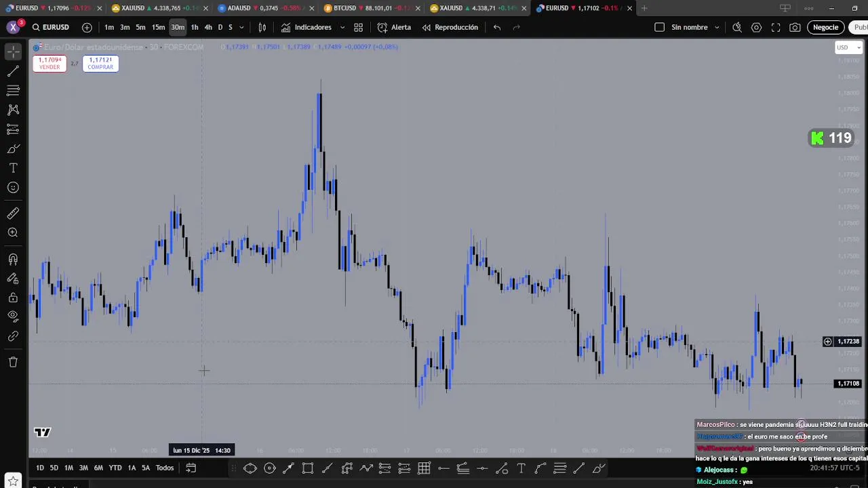Image resolution: width=868 pixels, height=488 pixels.
Task: Toggle hide all drawings eye icon
Action: 13,316
